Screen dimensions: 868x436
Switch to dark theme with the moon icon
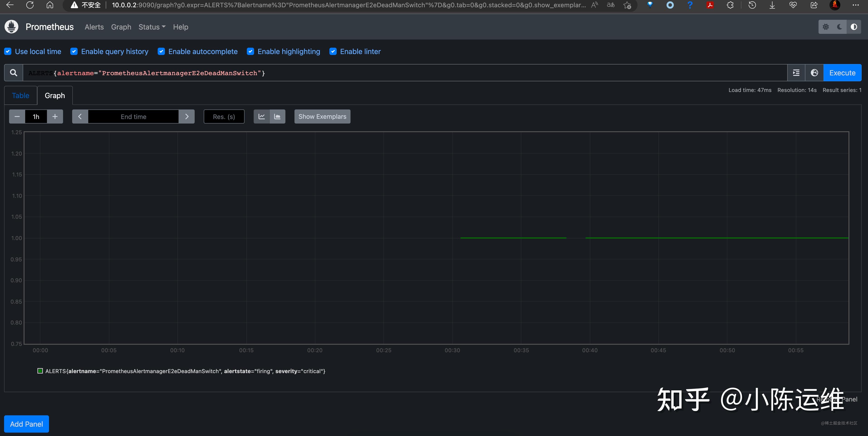[839, 27]
